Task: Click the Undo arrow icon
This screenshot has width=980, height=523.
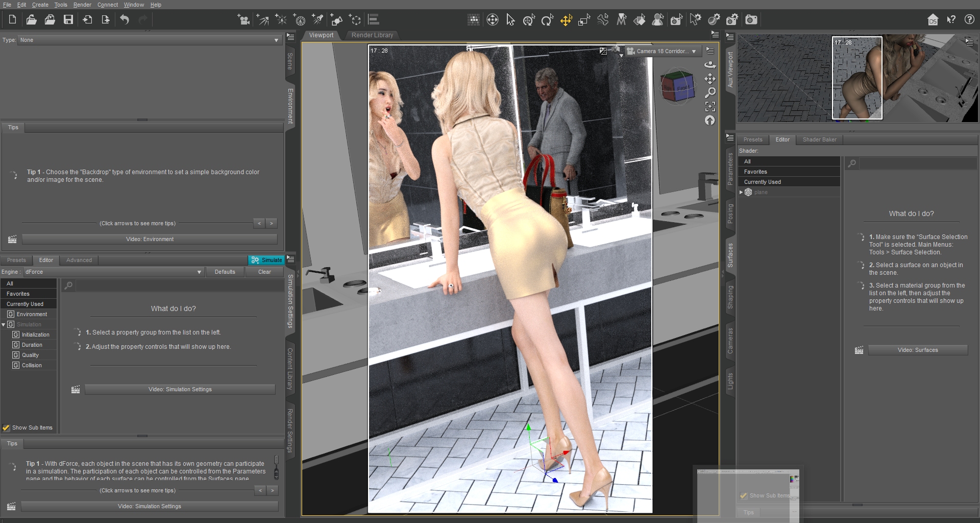Action: [x=125, y=20]
